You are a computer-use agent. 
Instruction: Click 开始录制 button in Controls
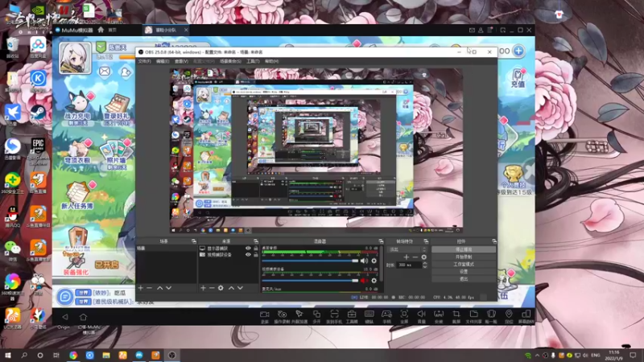pyautogui.click(x=464, y=257)
